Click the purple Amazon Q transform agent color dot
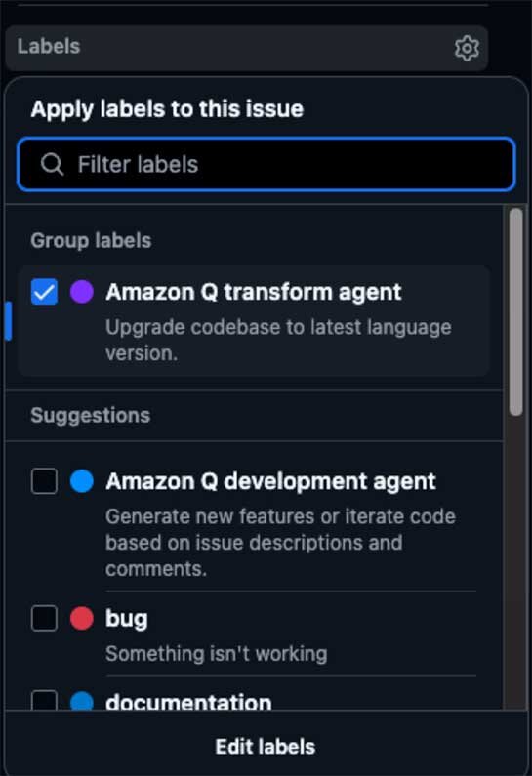 point(82,292)
